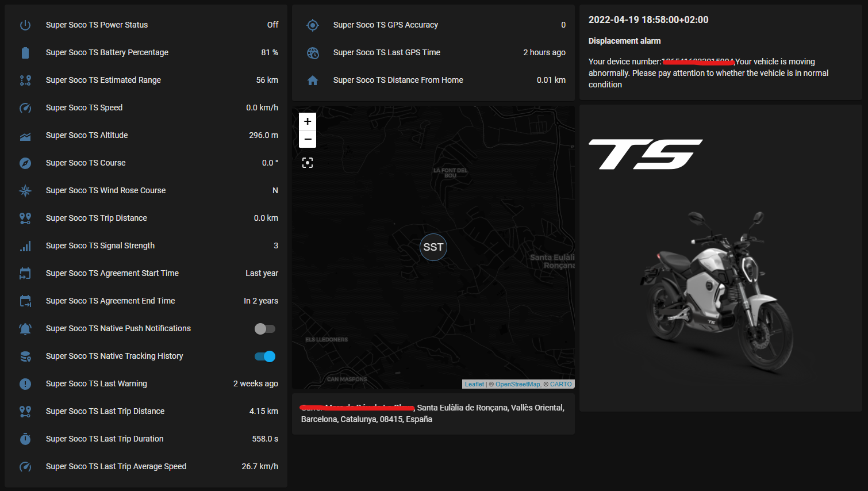Enable Native Push Notifications switch
Viewport: 868px width, 491px height.
coord(265,328)
